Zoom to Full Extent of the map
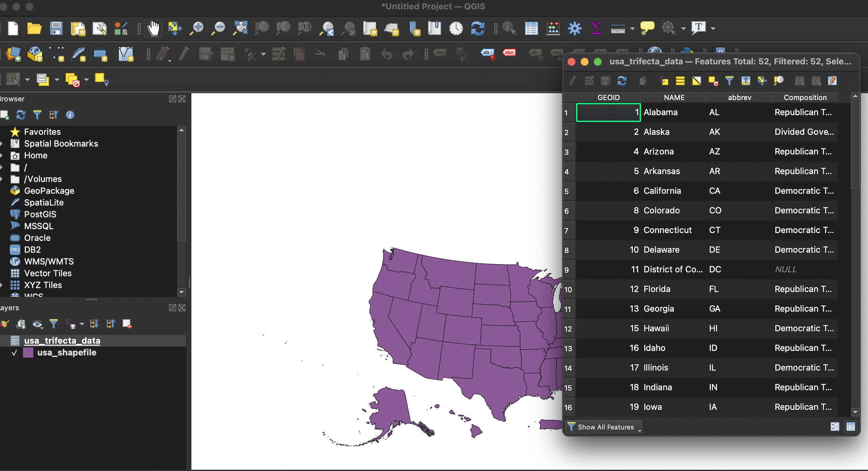 (239, 28)
